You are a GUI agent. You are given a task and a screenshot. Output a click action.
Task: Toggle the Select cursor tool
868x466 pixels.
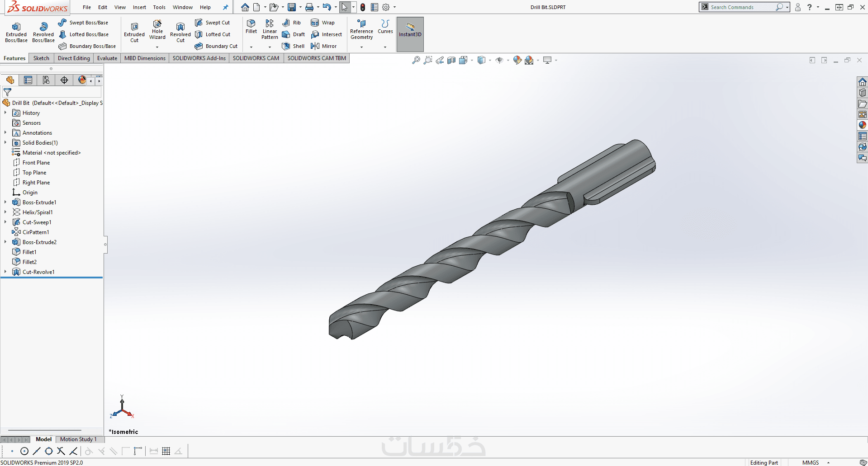[x=345, y=7]
